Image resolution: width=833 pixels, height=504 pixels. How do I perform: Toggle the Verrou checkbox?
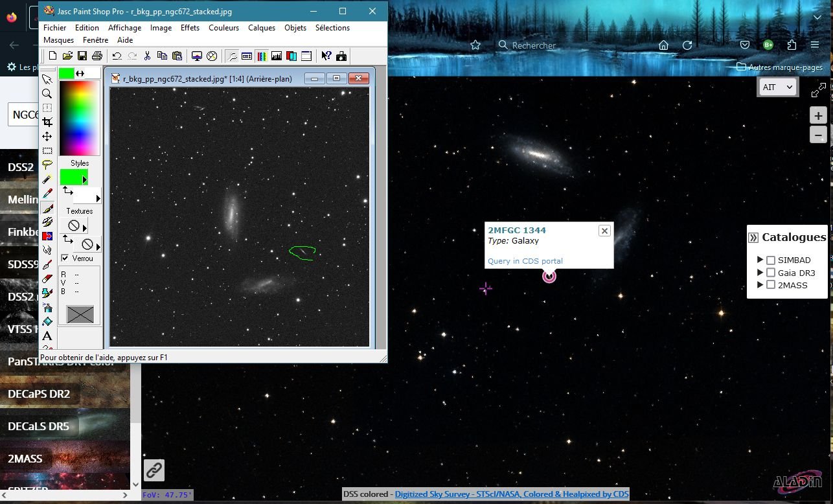click(65, 258)
